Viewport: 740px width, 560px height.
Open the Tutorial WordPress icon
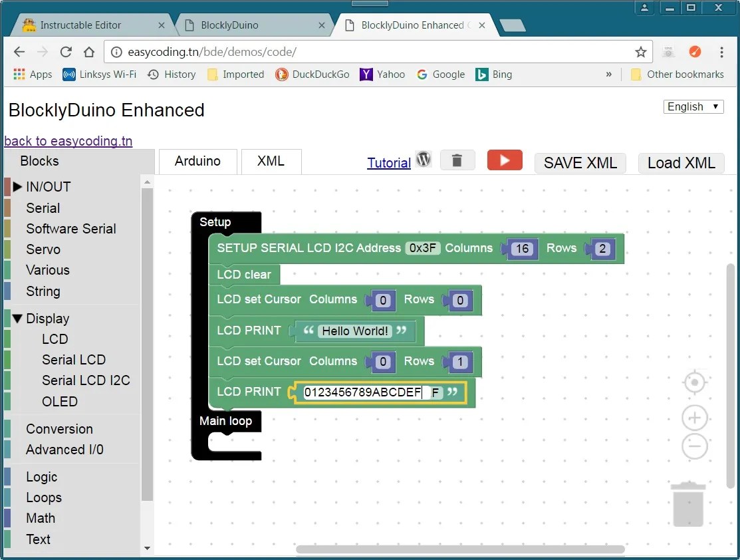pyautogui.click(x=424, y=160)
